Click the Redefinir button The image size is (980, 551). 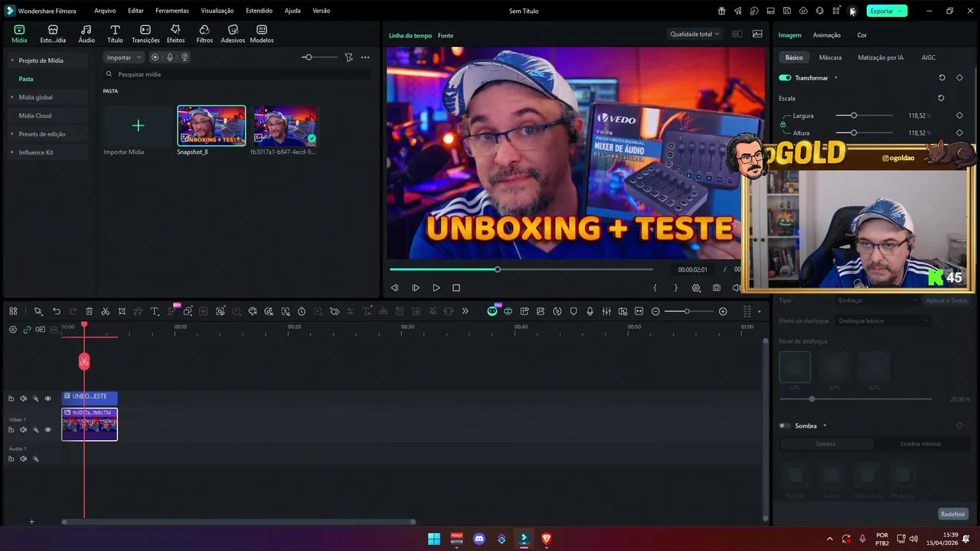point(953,514)
